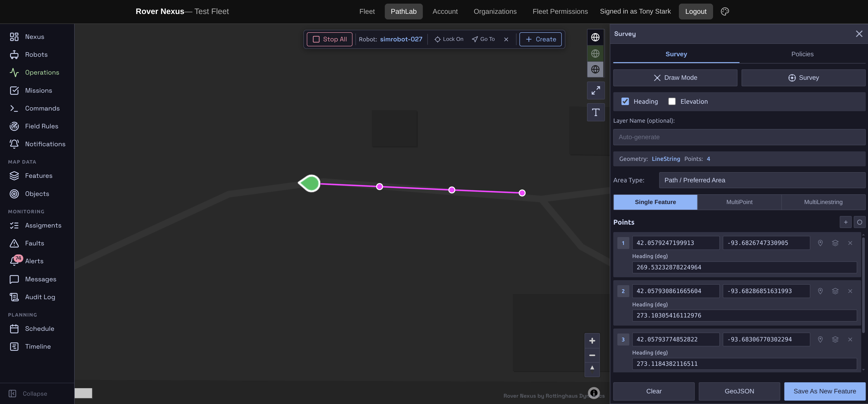Select the top globe map style
This screenshot has width=868, height=404.
coord(595,37)
